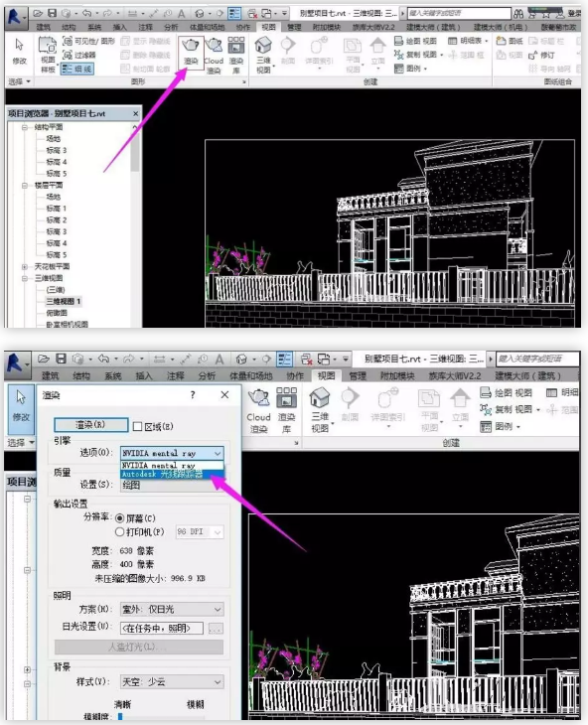
Task: Collapse the 楼层平面 tree node
Action: (25, 186)
